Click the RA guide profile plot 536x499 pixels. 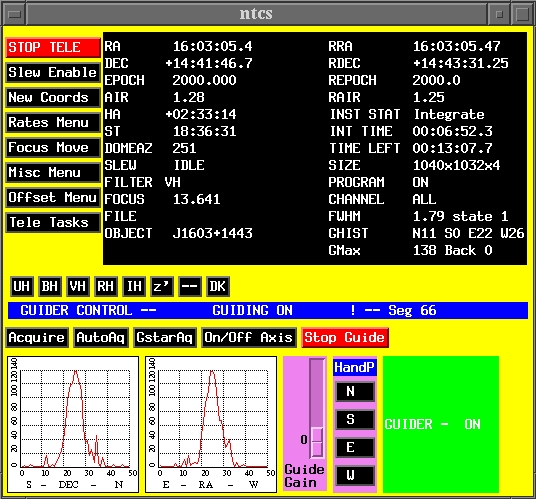211,424
